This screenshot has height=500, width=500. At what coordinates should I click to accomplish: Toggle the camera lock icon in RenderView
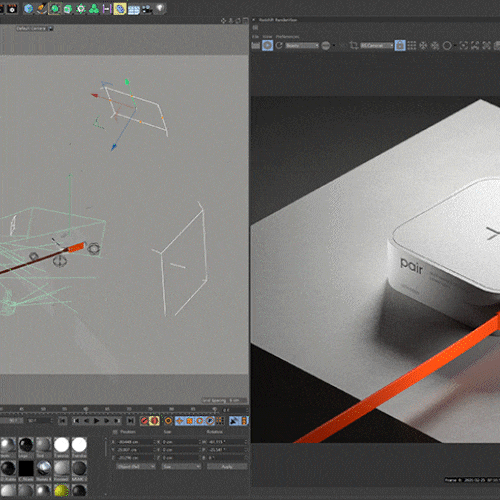tap(400, 45)
